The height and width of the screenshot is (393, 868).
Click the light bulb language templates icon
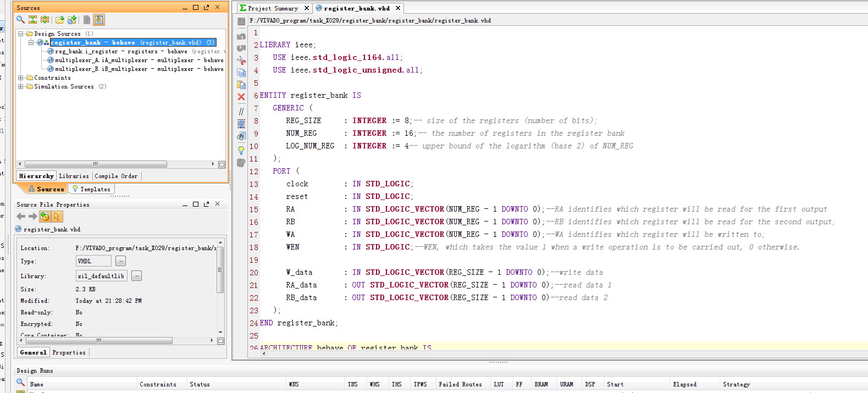[x=241, y=150]
